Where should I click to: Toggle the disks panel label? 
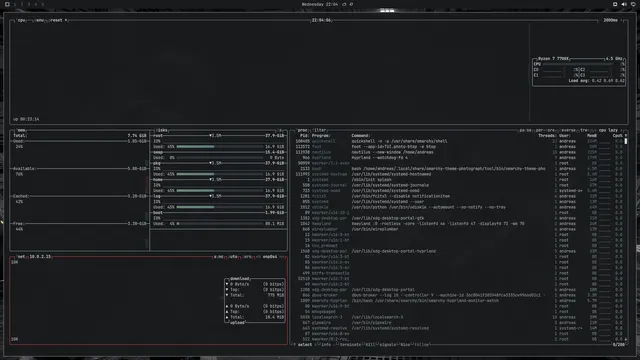162,130
